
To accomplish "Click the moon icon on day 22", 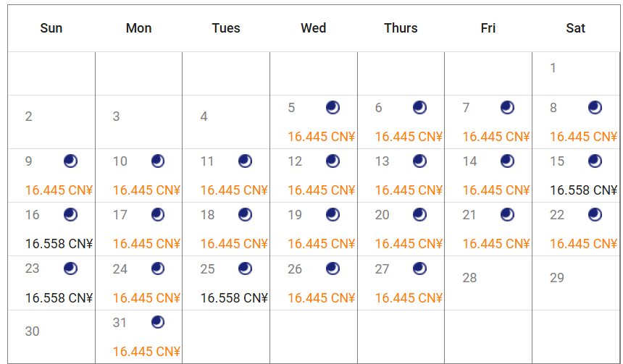I will (x=595, y=215).
